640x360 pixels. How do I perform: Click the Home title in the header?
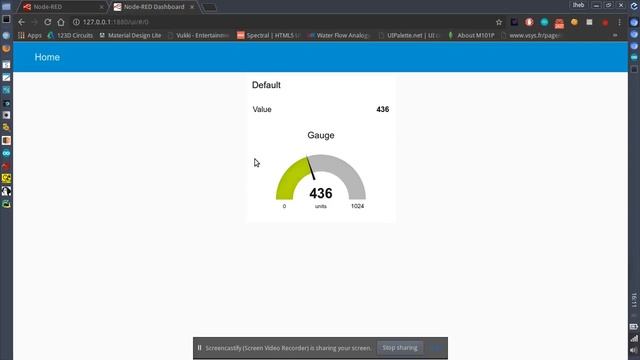coord(47,57)
